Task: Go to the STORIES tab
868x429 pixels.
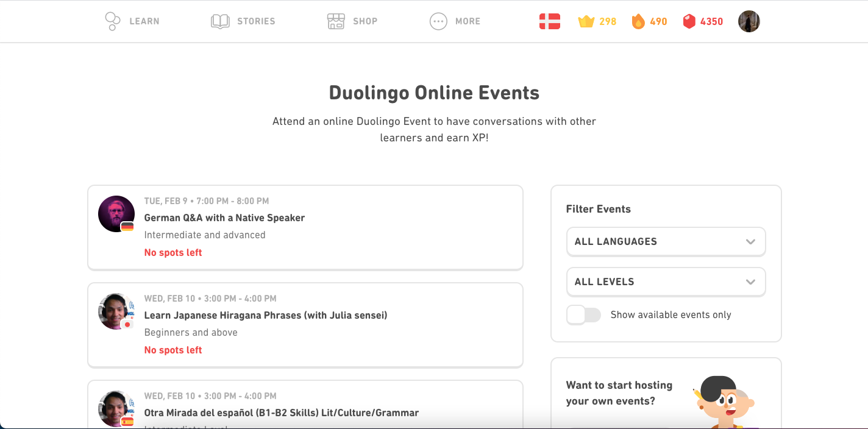Action: [243, 21]
